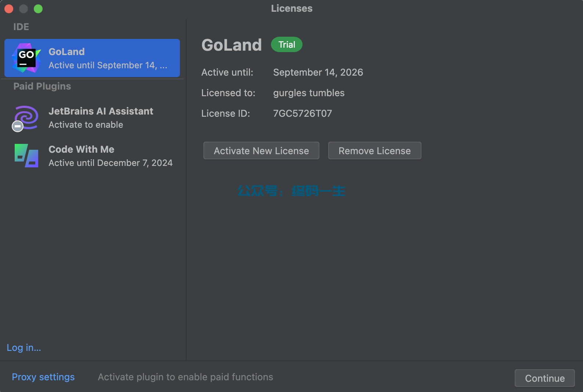This screenshot has width=583, height=392.
Task: Click "Active until December 7, 2024" text
Action: [111, 163]
